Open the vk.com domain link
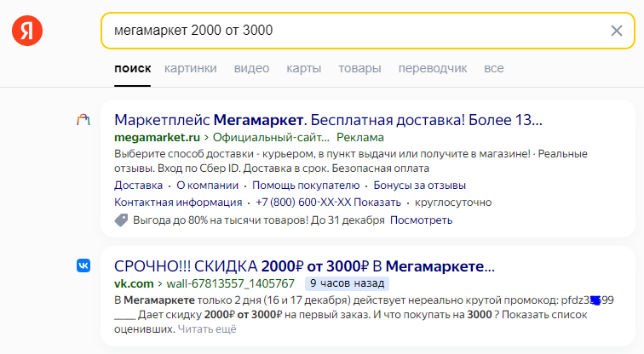 tap(134, 283)
